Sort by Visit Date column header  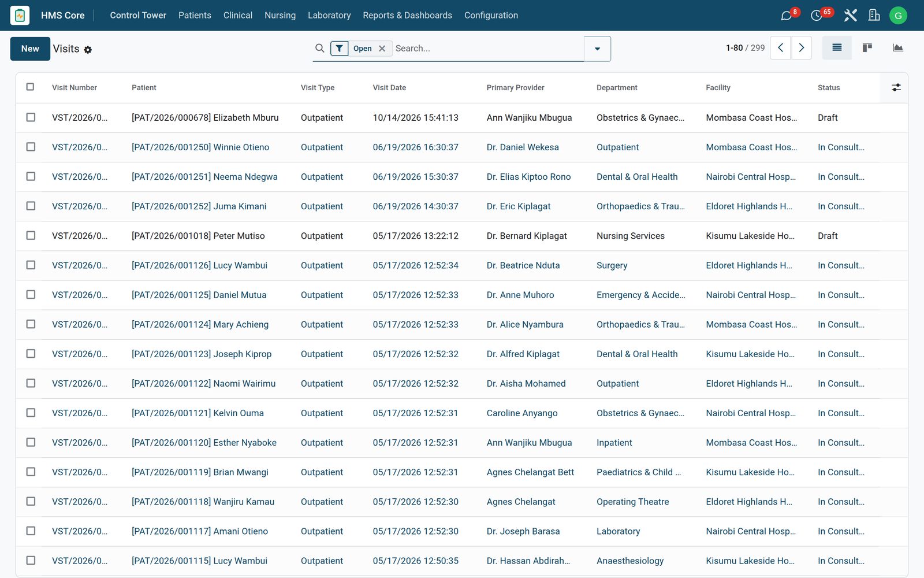389,88
